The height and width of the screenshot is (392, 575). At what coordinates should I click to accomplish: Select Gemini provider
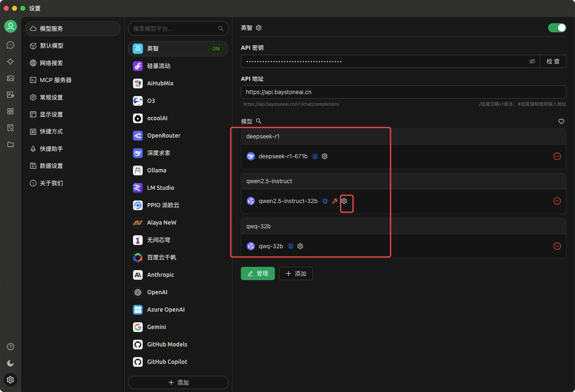pyautogui.click(x=178, y=327)
